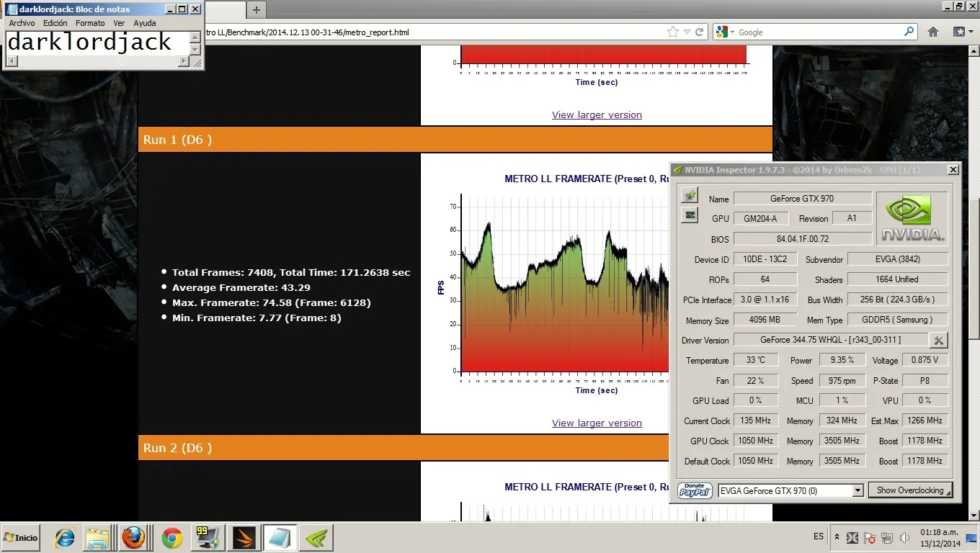Open Ayuda menu in Notepad
Image resolution: width=980 pixels, height=553 pixels.
click(145, 23)
